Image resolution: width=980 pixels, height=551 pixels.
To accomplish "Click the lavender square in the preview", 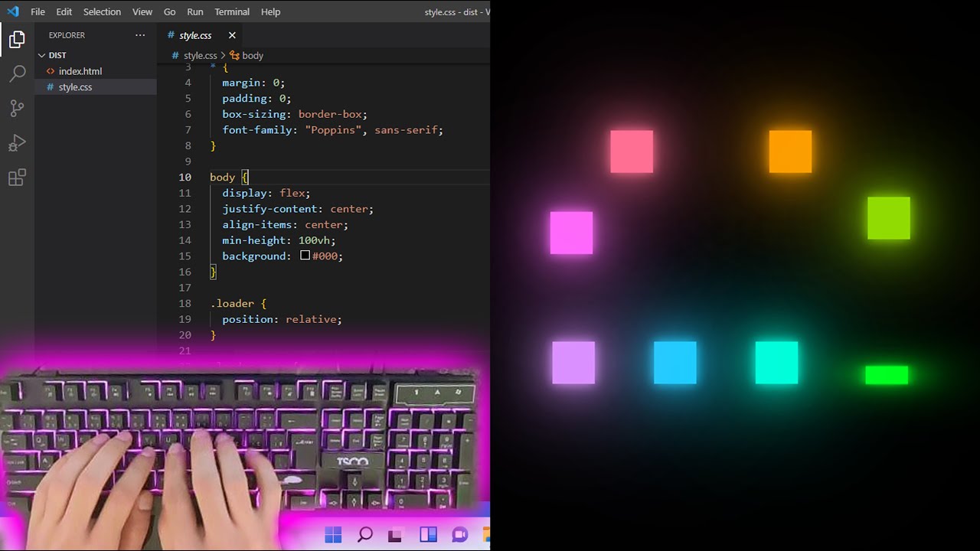I will pos(573,363).
